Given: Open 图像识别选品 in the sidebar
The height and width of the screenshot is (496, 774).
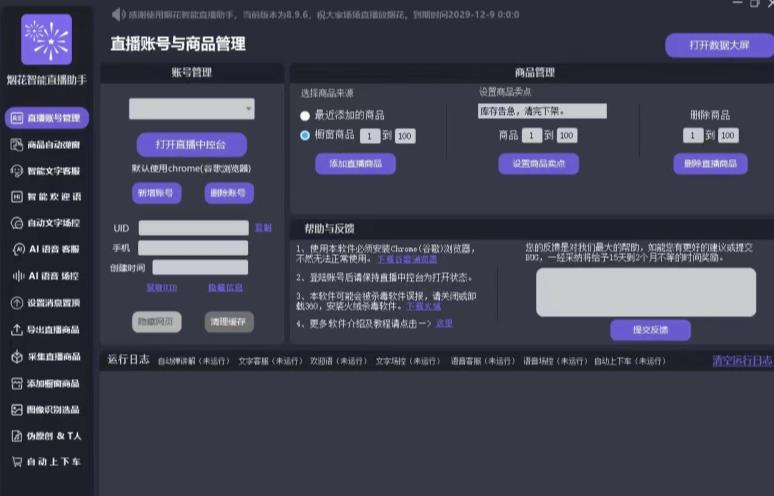Looking at the screenshot, I should pyautogui.click(x=46, y=409).
